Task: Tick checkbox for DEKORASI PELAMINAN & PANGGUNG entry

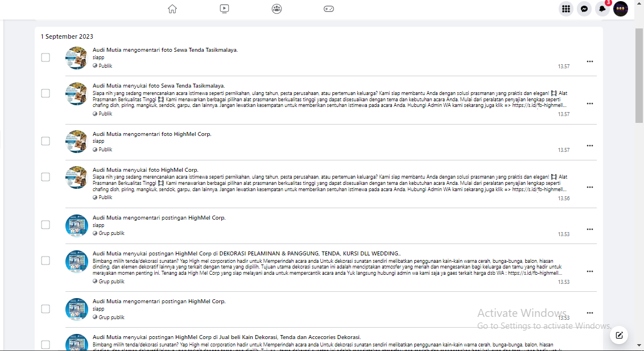Action: tap(46, 261)
